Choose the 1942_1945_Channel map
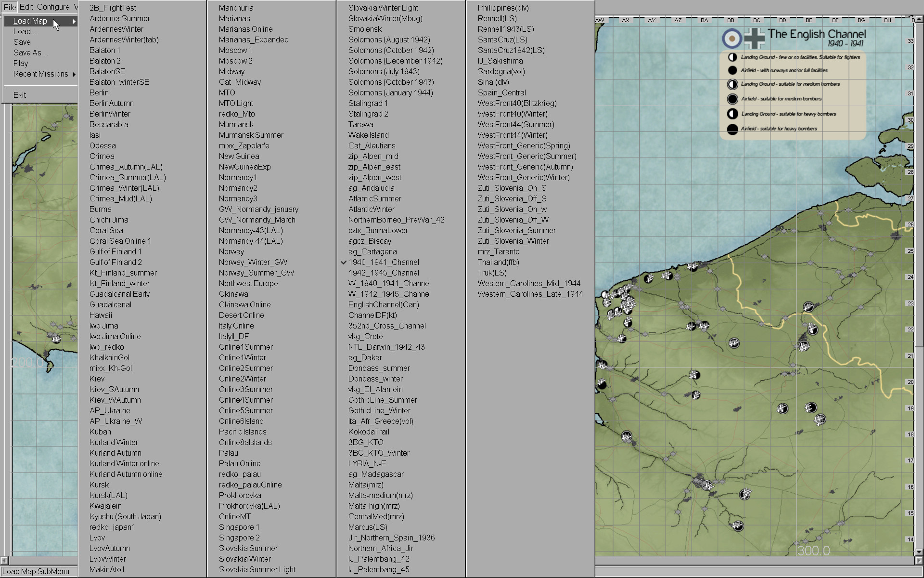The image size is (924, 578). coord(384,273)
